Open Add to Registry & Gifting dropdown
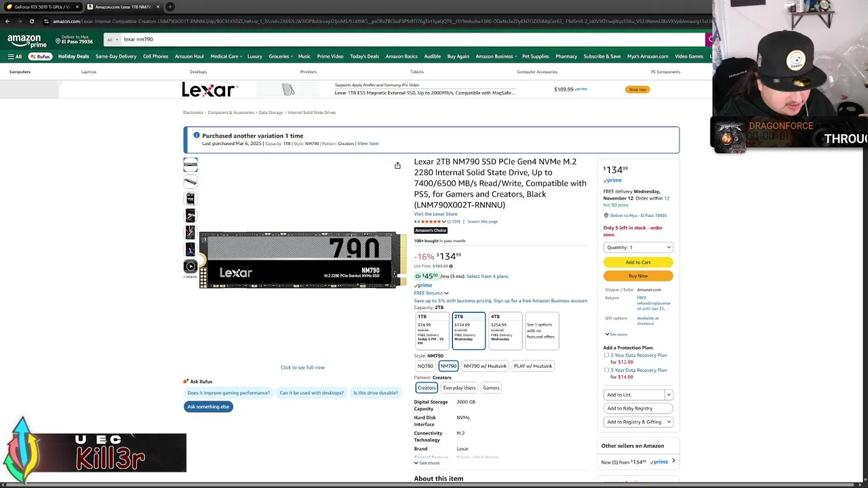868x488 pixels. (638, 422)
